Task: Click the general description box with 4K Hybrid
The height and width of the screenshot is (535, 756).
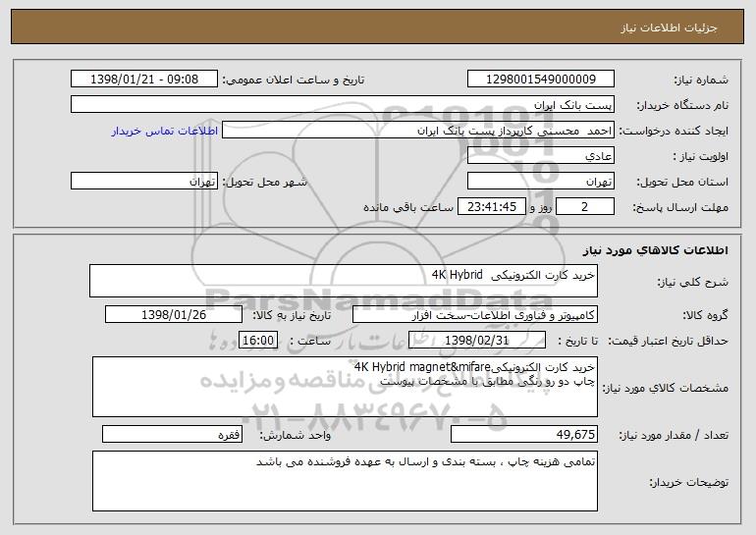Action: [344, 281]
